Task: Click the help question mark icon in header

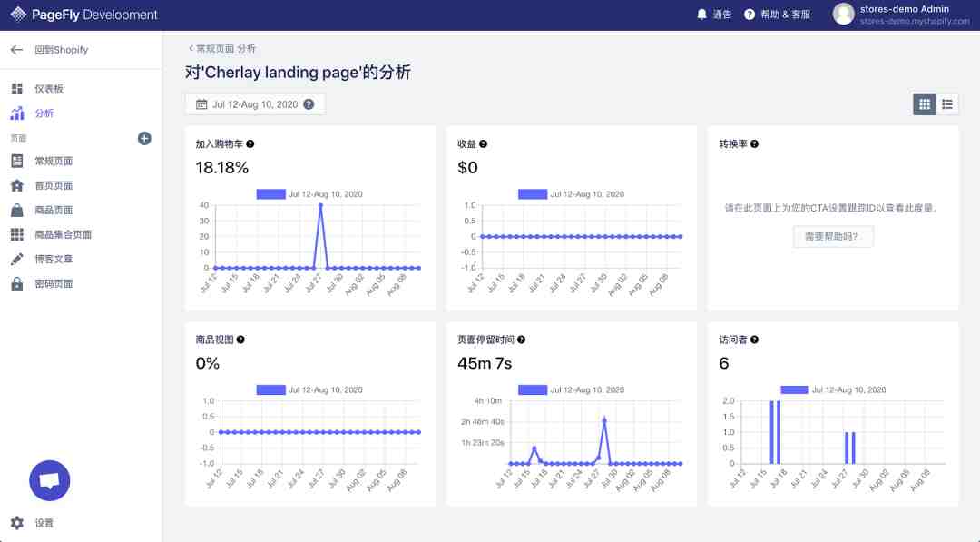Action: pos(750,15)
